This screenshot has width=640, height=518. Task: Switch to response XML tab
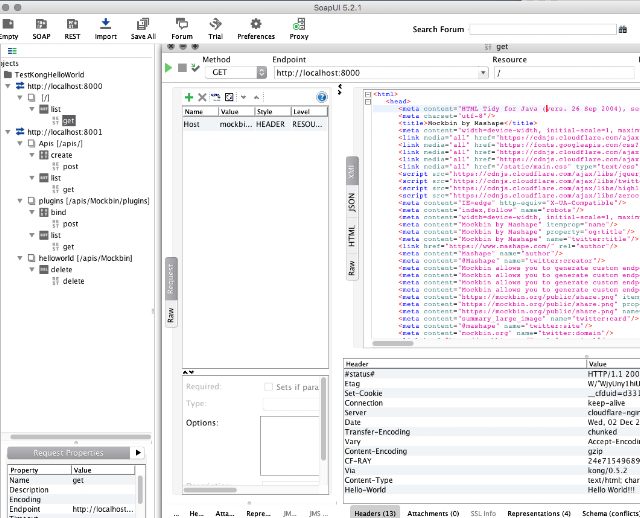click(x=352, y=171)
